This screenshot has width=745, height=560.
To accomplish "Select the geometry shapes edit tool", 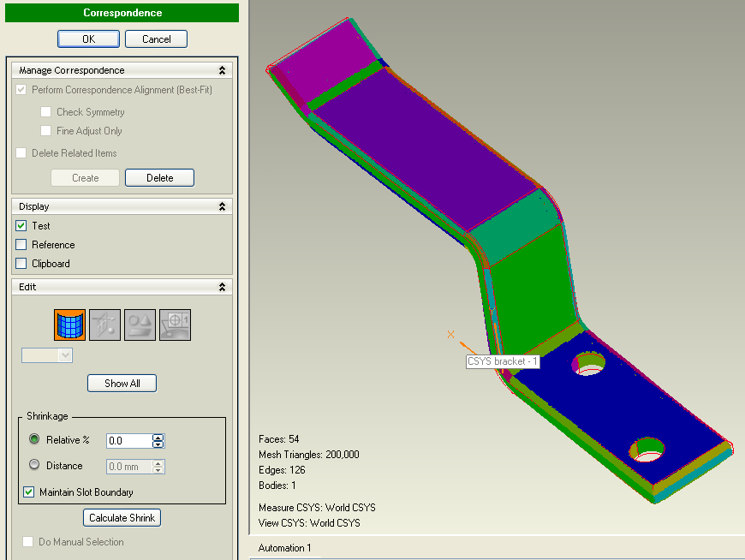I will pyautogui.click(x=140, y=325).
